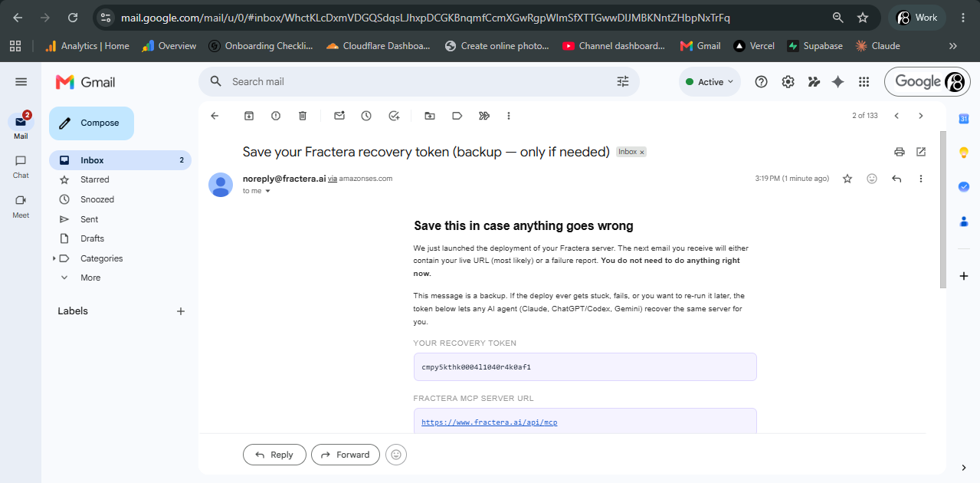The width and height of the screenshot is (980, 483).
Task: Report this email as spam
Action: click(276, 116)
